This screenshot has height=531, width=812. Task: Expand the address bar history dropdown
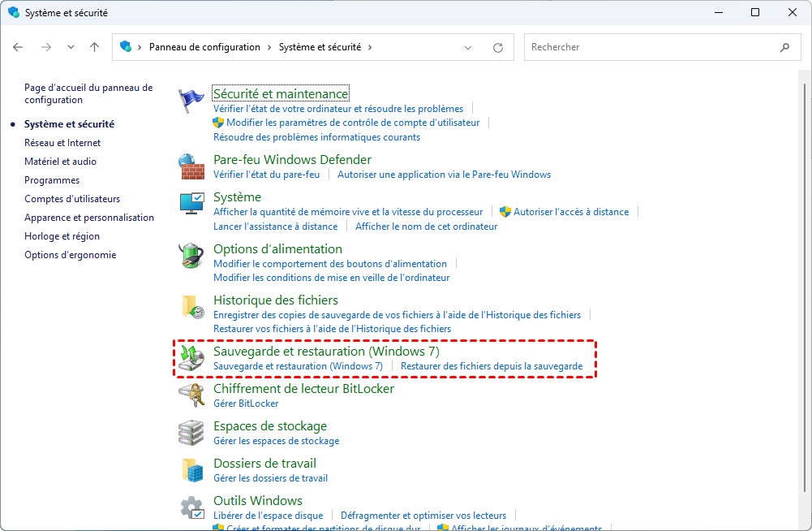pyautogui.click(x=467, y=48)
